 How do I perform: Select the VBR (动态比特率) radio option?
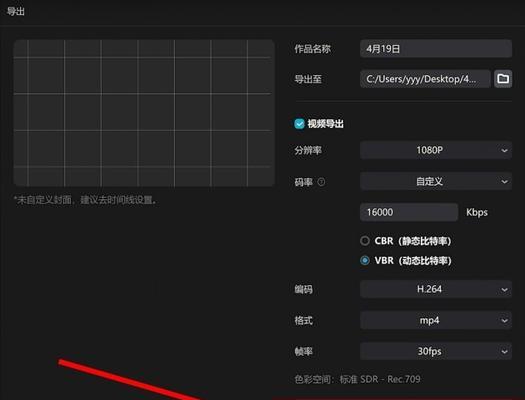(x=365, y=260)
